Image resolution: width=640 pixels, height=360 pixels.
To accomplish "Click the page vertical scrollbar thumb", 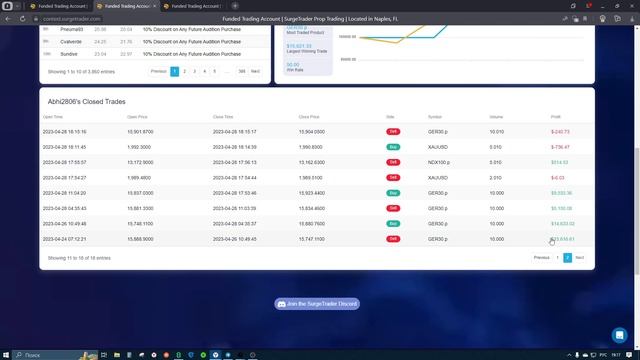I will pos(637,210).
